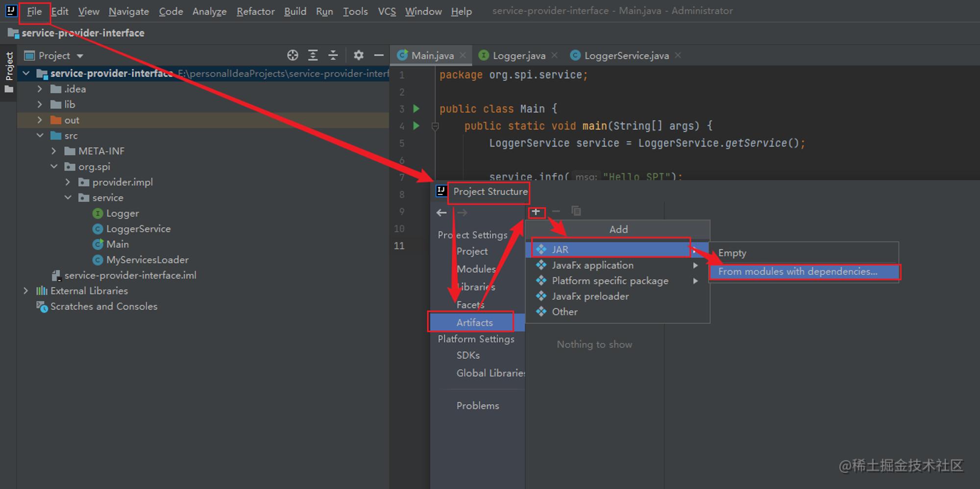The width and height of the screenshot is (980, 489).
Task: Click the plus Add artifact icon
Action: click(x=536, y=212)
